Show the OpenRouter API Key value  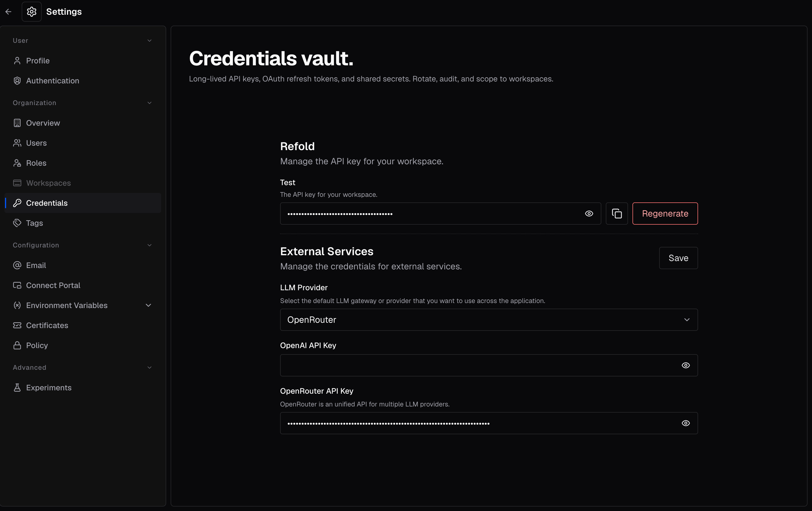(x=686, y=423)
